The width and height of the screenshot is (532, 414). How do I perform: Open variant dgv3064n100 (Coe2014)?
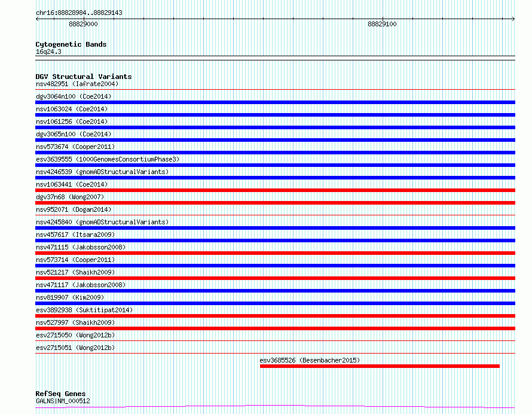click(74, 96)
